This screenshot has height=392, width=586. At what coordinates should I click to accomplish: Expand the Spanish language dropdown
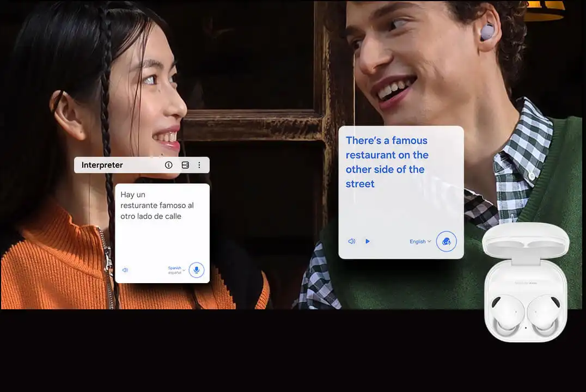click(x=176, y=270)
